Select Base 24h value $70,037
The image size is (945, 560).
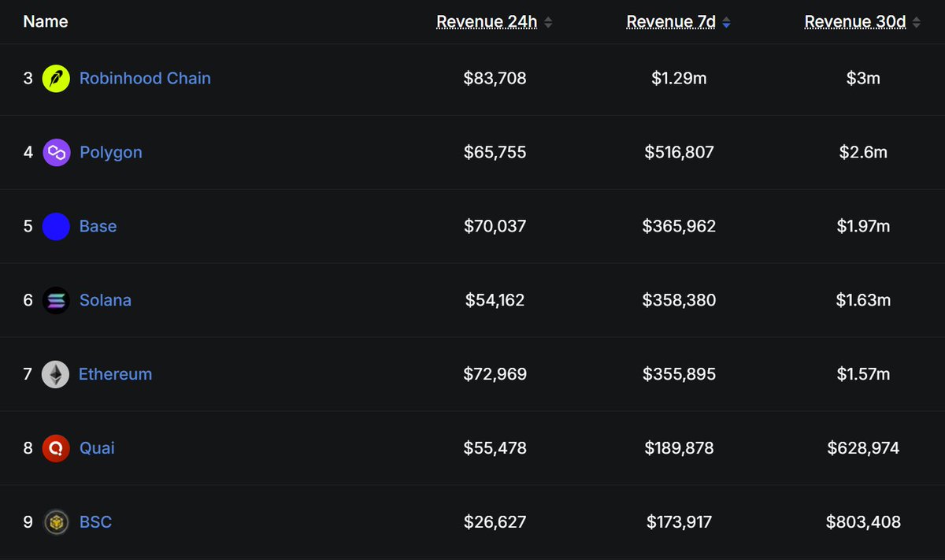coord(495,227)
